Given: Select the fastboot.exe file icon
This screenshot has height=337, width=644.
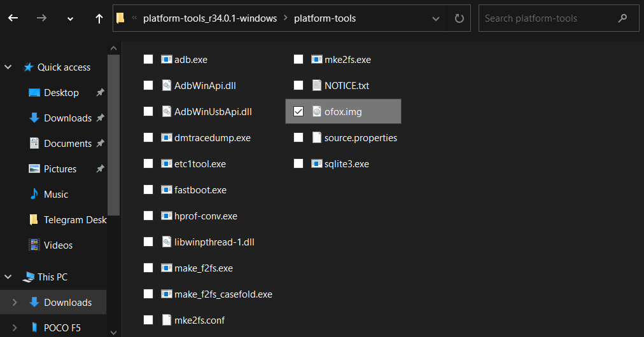Looking at the screenshot, I should 167,189.
